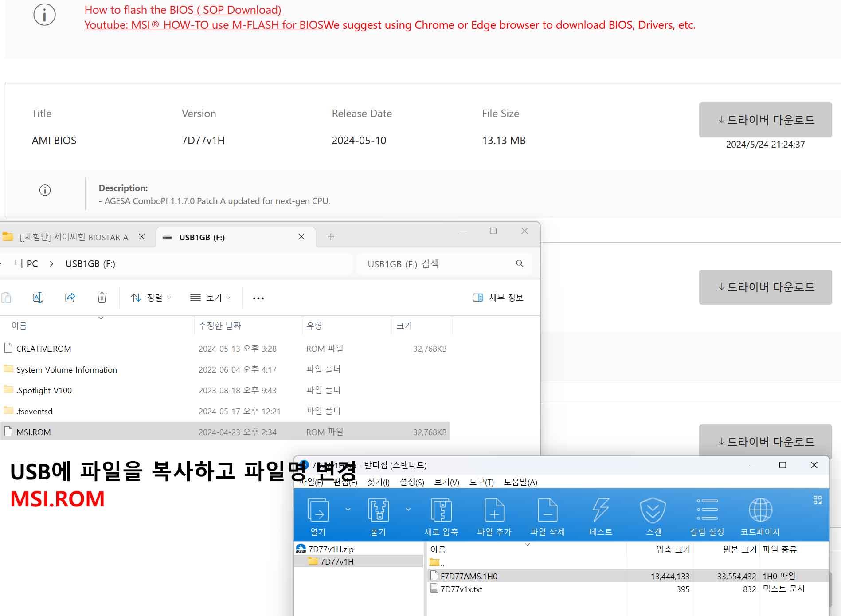Select the 7D77v1x.txt file

pos(628,589)
